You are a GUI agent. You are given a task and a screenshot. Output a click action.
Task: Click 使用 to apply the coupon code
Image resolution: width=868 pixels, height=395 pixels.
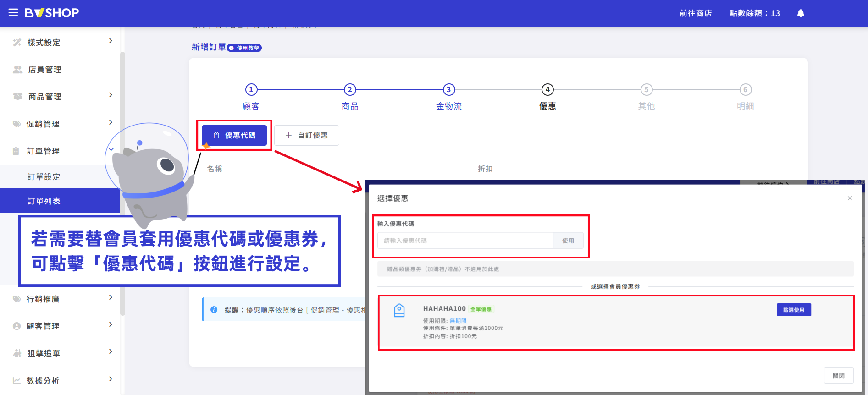[568, 241]
